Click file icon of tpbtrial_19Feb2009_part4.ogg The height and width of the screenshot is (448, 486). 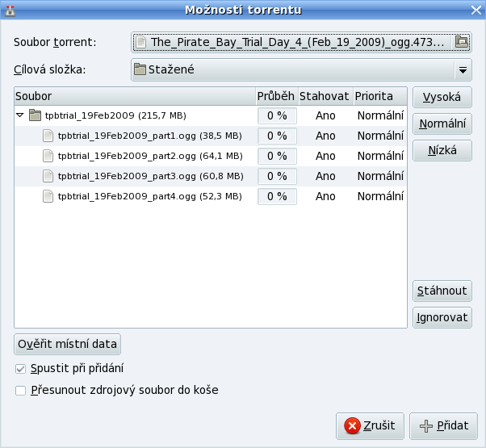pyautogui.click(x=48, y=196)
